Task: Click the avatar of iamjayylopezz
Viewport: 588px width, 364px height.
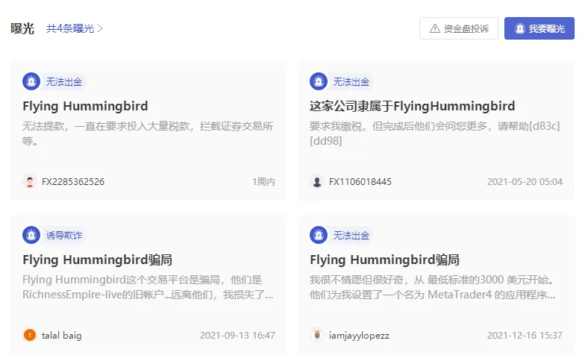Action: pos(317,335)
